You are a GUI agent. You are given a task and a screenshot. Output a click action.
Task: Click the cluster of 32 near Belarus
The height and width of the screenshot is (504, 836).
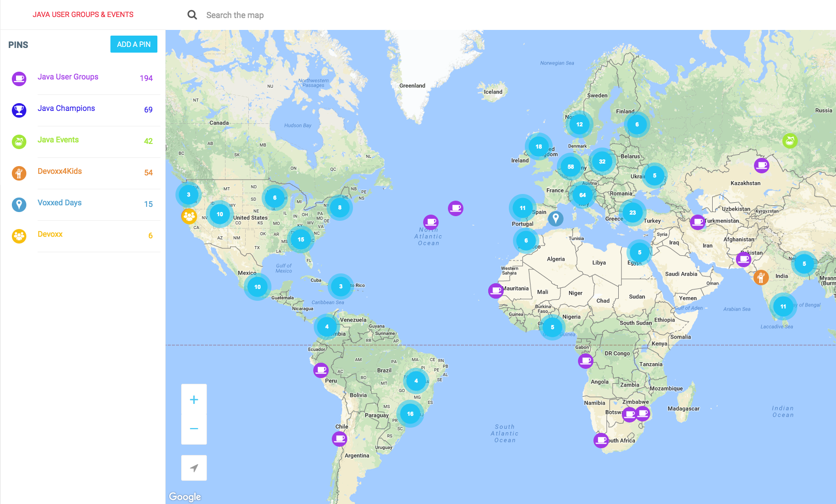click(x=602, y=161)
